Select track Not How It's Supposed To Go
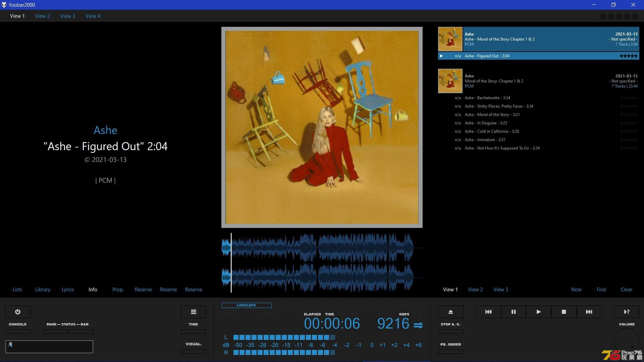This screenshot has height=362, width=644. (539, 148)
